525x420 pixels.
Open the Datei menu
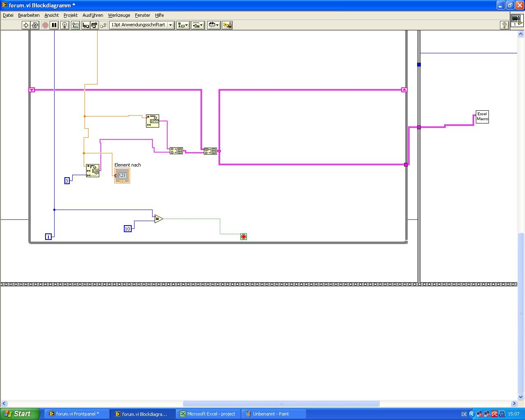click(8, 15)
